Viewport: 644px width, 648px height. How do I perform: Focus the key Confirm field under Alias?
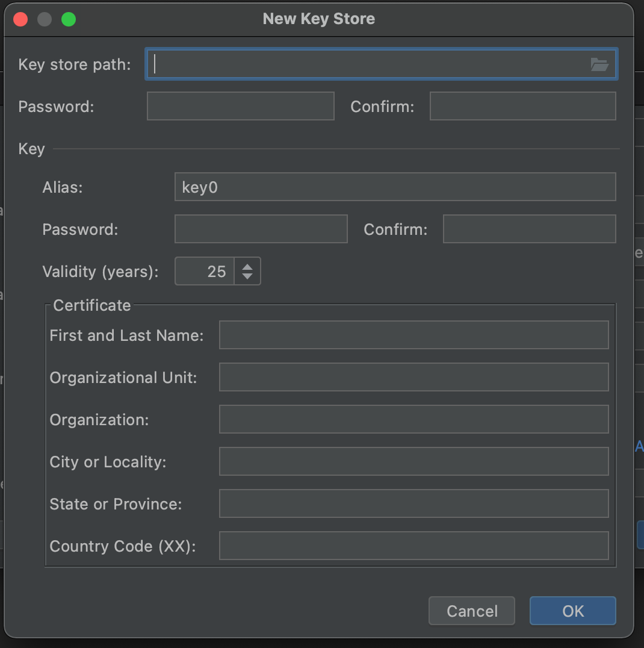(x=529, y=229)
